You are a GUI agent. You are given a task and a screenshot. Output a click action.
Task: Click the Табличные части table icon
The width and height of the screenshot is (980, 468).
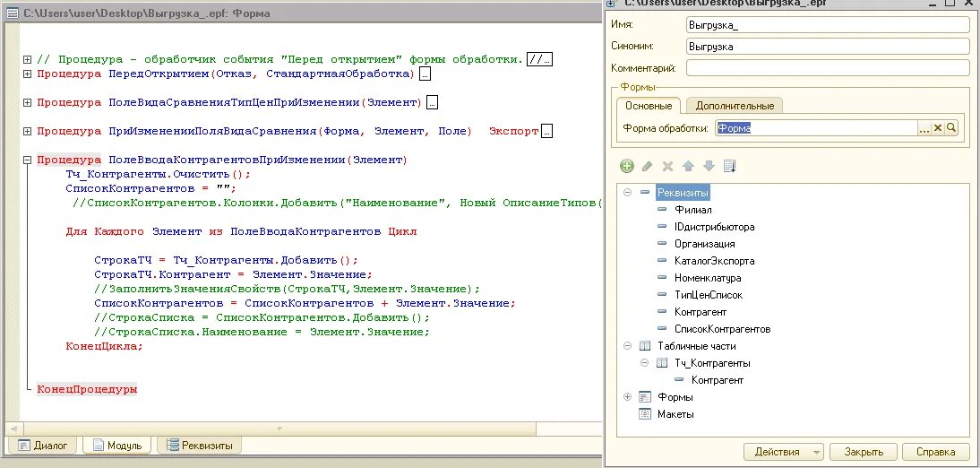coord(645,346)
